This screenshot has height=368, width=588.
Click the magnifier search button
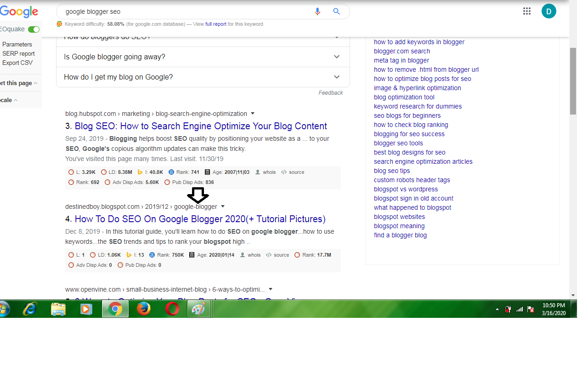[x=336, y=11]
